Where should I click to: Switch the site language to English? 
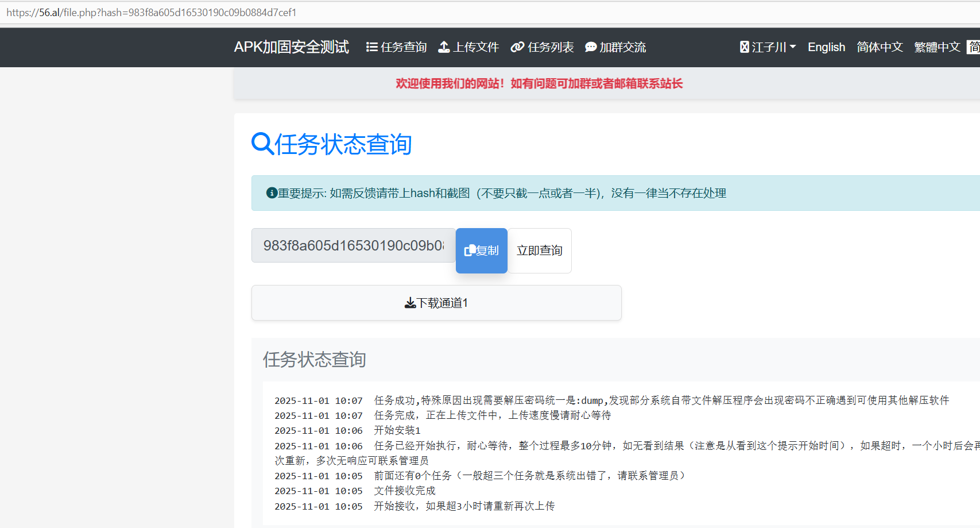click(x=827, y=47)
